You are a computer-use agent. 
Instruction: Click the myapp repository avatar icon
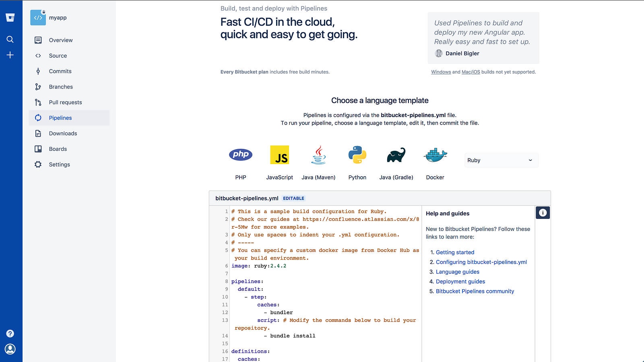(x=38, y=18)
